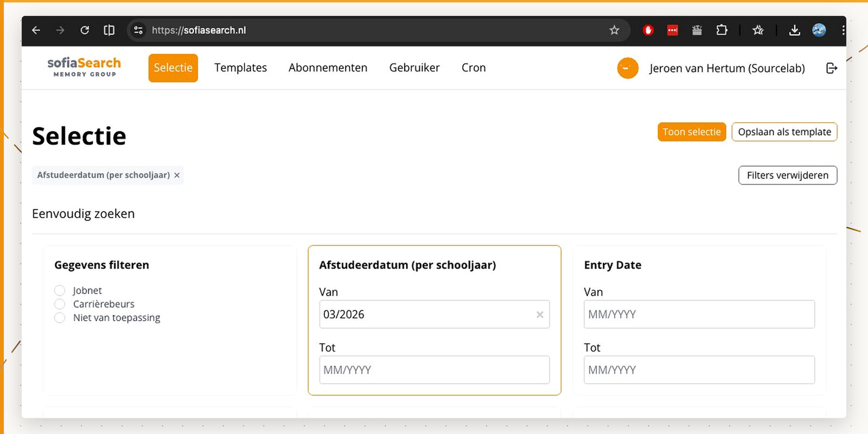
Task: Click the logout icon beside username
Action: pyautogui.click(x=831, y=68)
